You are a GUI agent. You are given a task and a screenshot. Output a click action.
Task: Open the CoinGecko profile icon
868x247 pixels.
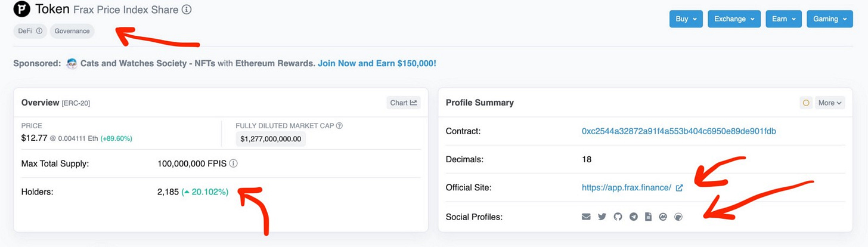tap(678, 217)
